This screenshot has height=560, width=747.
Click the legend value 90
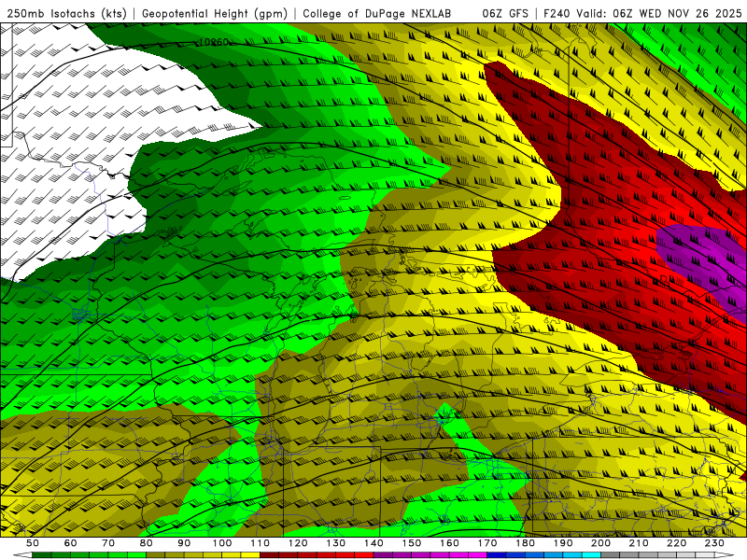(184, 543)
